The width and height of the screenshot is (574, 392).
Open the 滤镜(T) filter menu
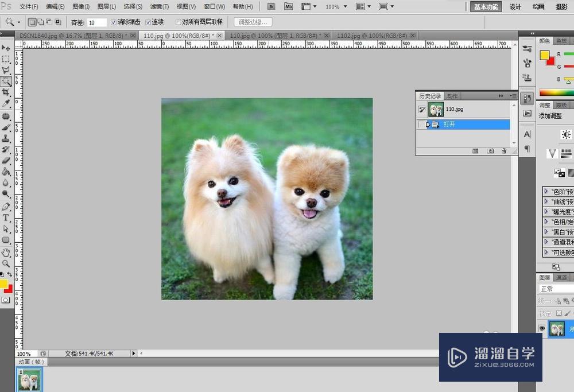point(160,6)
